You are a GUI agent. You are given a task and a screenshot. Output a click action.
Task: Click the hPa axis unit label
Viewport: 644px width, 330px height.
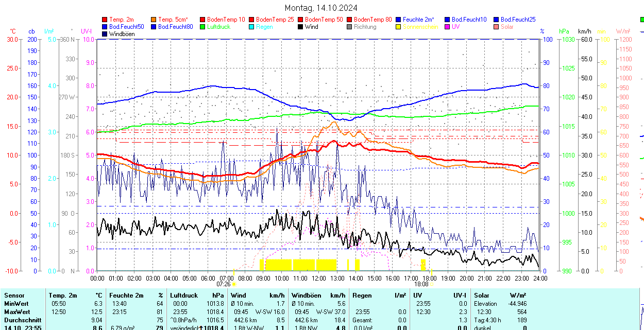tap(565, 31)
